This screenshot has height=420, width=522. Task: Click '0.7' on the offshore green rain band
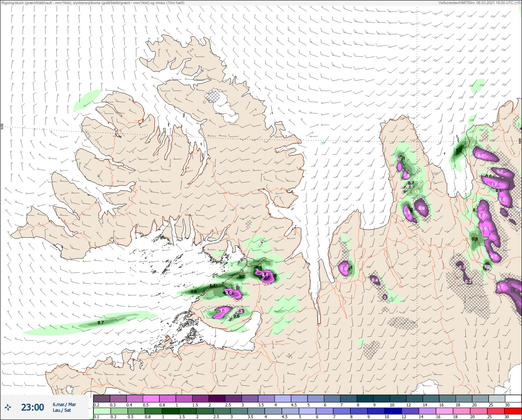coord(101,323)
